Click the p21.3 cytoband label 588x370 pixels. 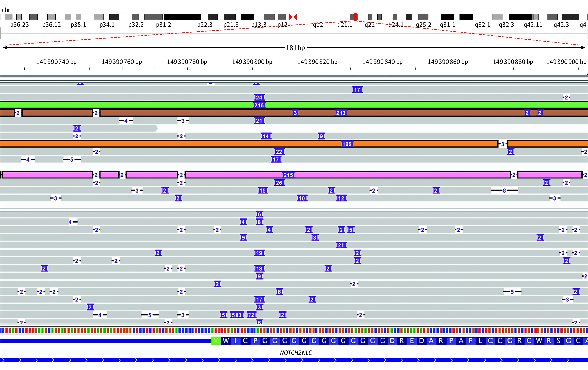[231, 25]
